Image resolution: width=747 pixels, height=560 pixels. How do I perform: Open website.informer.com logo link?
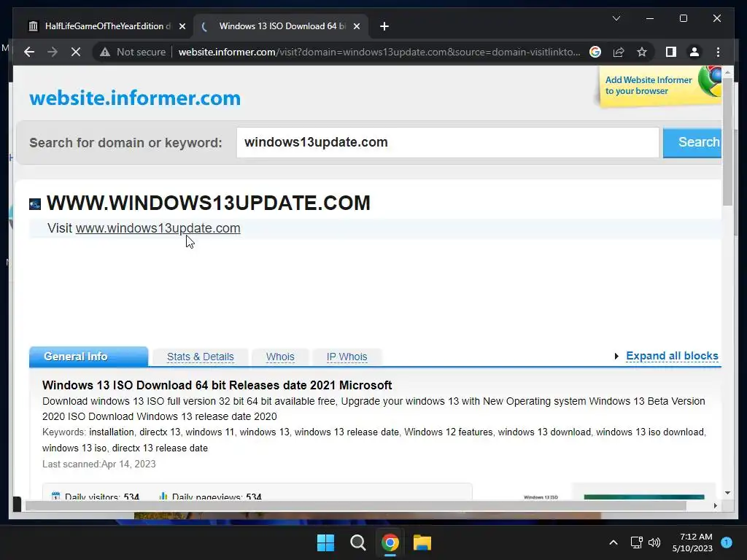coord(135,98)
